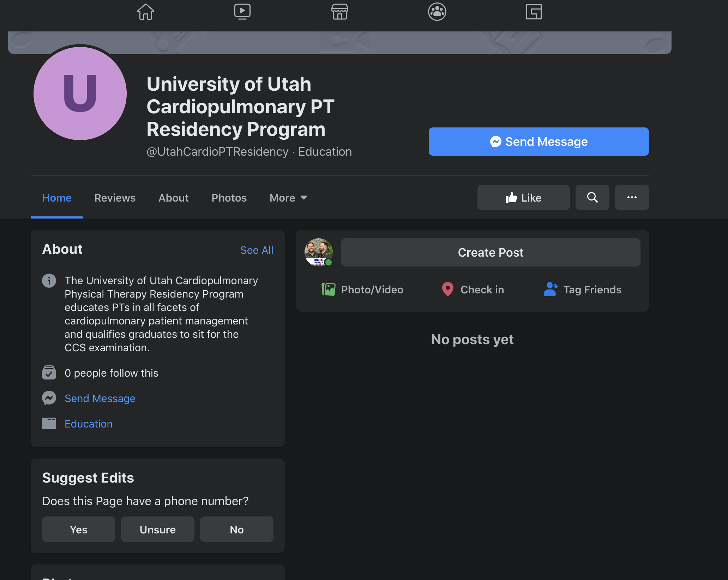Switch to the Home tab
Viewport: 728px width, 580px height.
pos(57,198)
